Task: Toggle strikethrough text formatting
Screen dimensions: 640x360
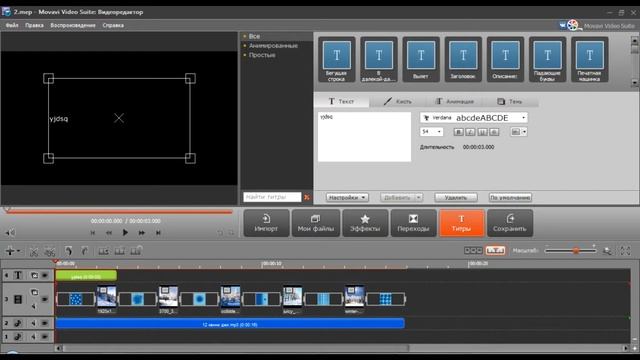Action: 494,132
